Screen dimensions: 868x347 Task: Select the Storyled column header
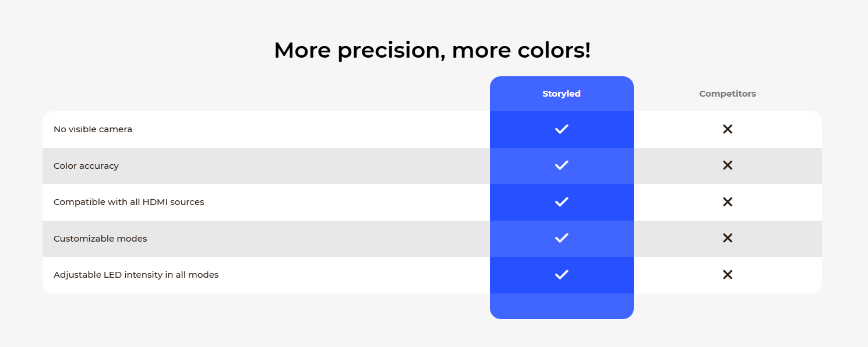[562, 94]
